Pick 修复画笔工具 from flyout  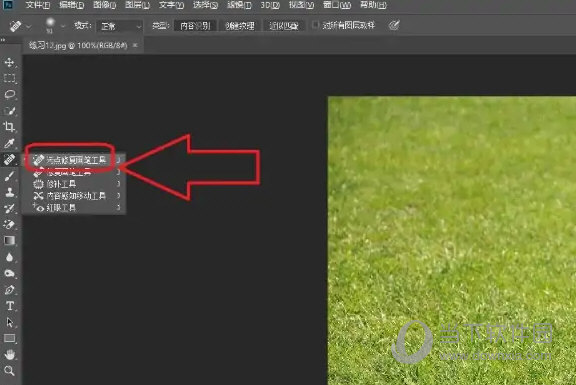point(74,172)
